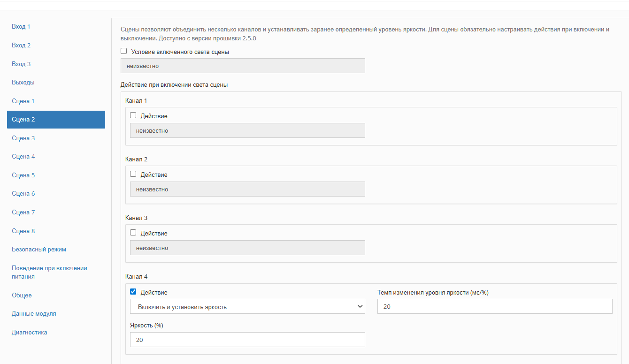Open the Сцена 5 tab
This screenshot has height=364, width=629.
click(x=23, y=175)
